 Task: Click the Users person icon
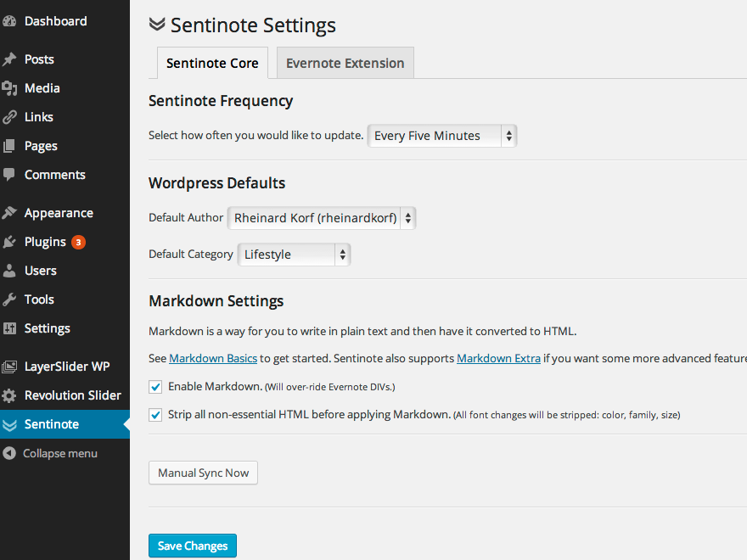point(9,271)
